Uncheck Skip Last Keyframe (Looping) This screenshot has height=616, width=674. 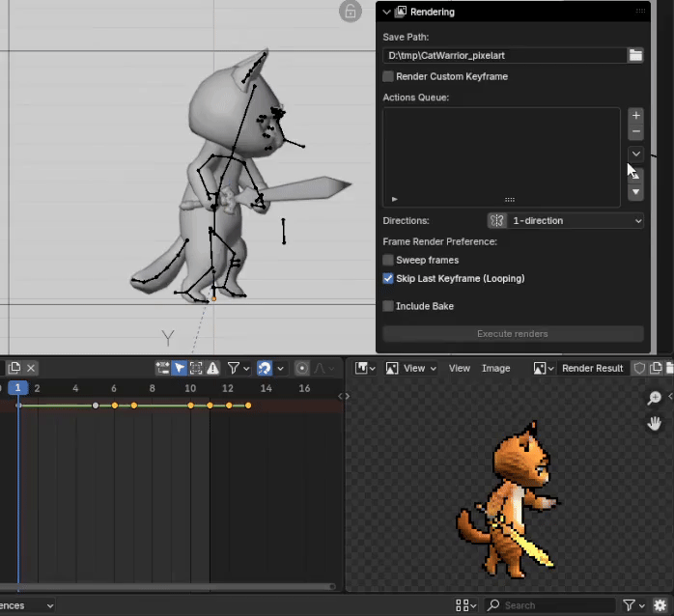(x=388, y=279)
